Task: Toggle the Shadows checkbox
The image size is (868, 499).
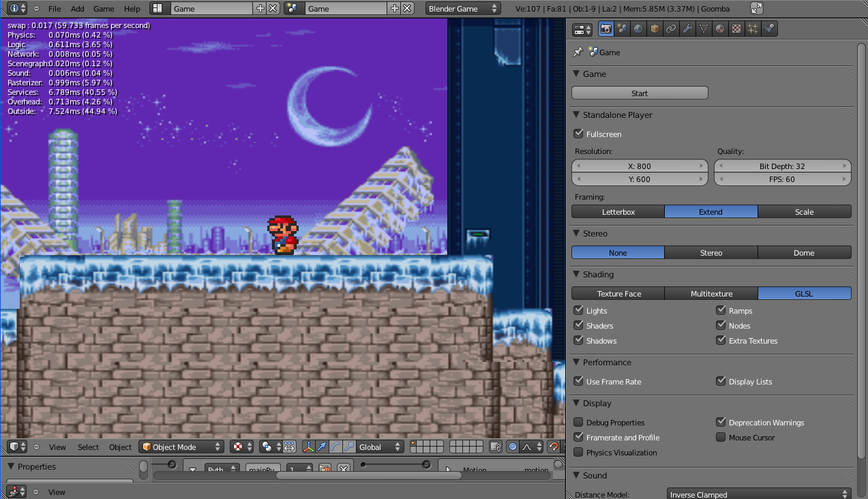Action: click(x=579, y=340)
